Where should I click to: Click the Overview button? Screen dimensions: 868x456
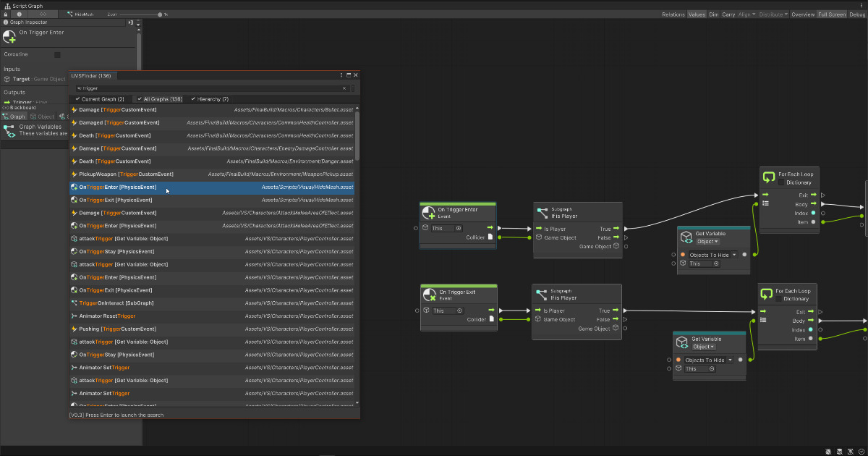point(802,14)
